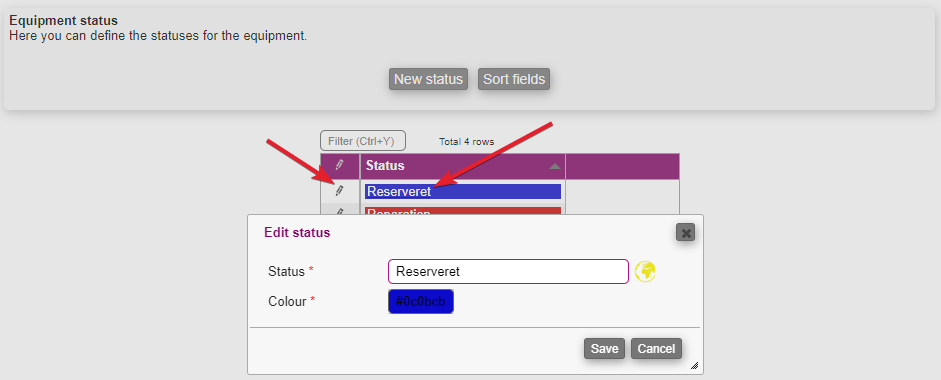
Task: Click the New status button
Action: point(428,79)
